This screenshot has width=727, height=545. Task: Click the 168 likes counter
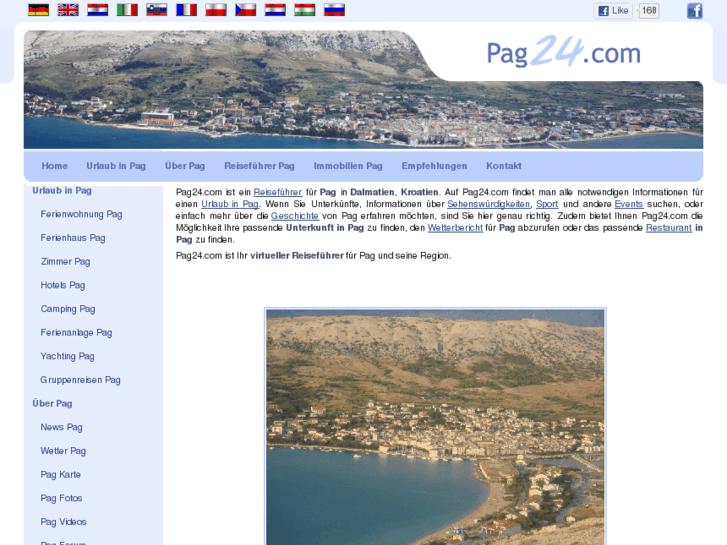(649, 11)
